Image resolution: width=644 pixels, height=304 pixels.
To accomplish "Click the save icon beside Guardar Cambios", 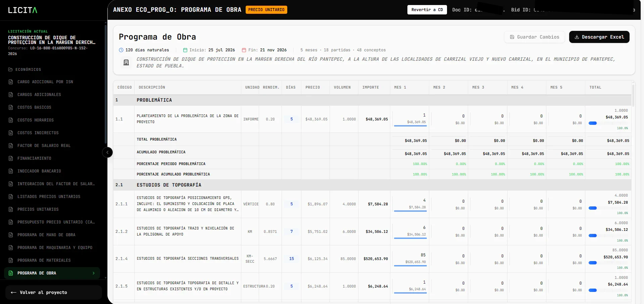I will pyautogui.click(x=512, y=37).
